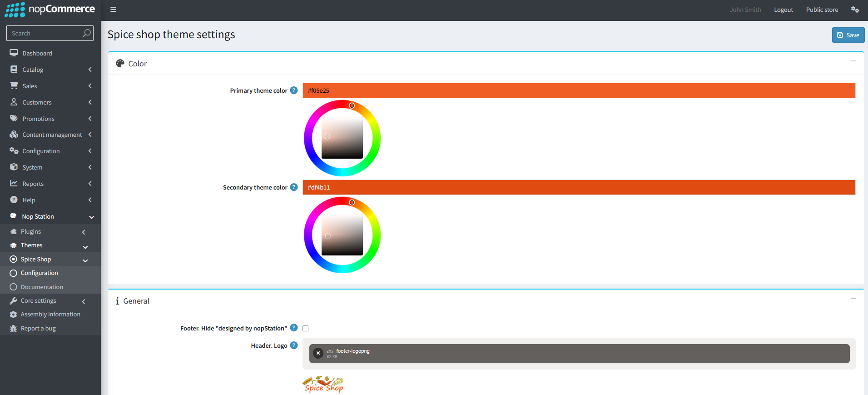This screenshot has width=868, height=395.
Task: Focus the sidebar Search field
Action: pos(50,33)
